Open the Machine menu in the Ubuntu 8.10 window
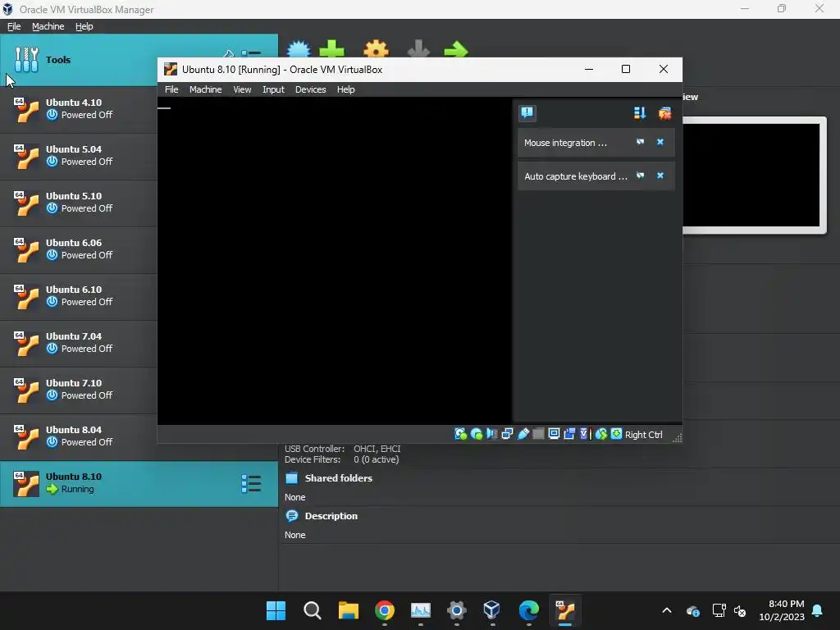 pos(205,89)
